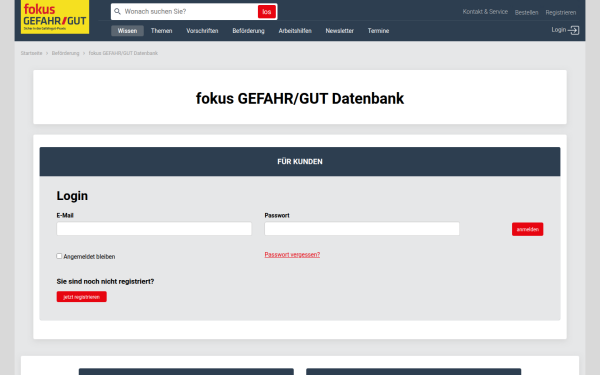
Task: Open 'Passwort vergessen?' link
Action: tap(292, 254)
